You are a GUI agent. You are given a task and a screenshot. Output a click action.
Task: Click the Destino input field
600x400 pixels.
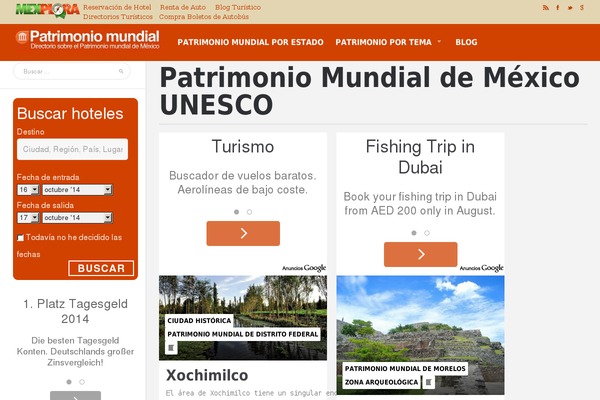tap(72, 149)
